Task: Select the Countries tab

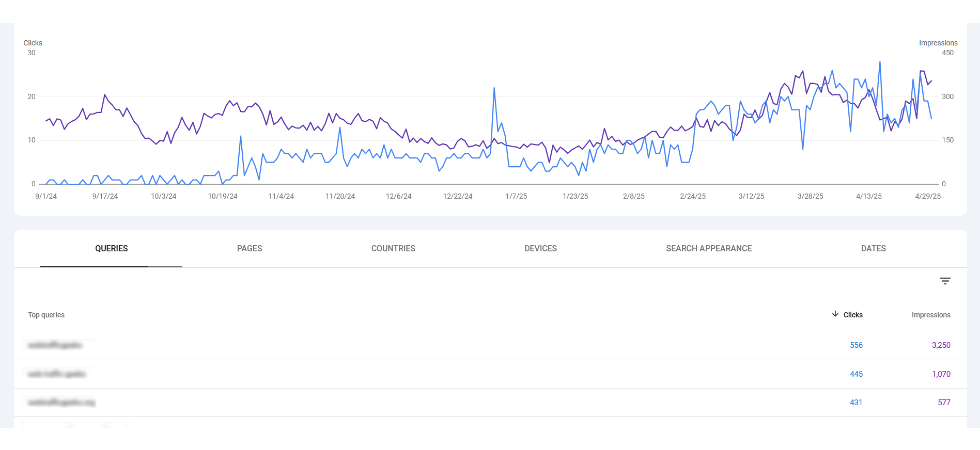Action: [393, 249]
